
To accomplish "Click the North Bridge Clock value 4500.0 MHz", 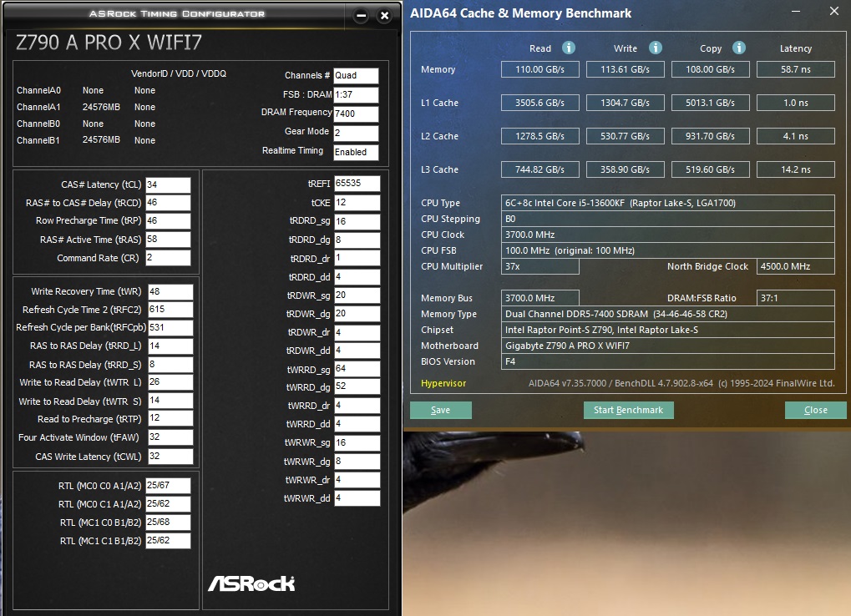I will pos(796,266).
